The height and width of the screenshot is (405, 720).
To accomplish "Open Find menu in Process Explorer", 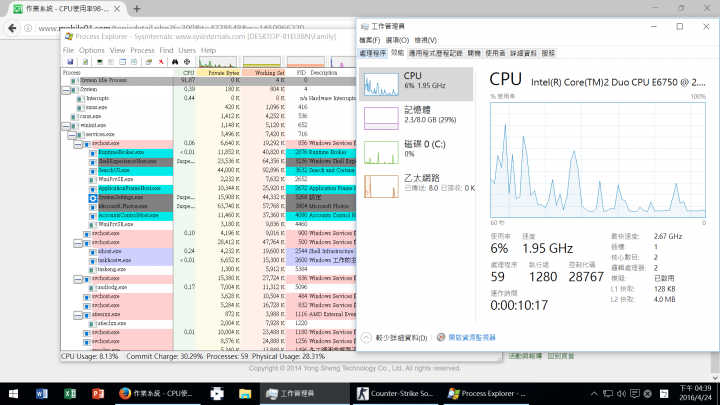I will 166,50.
